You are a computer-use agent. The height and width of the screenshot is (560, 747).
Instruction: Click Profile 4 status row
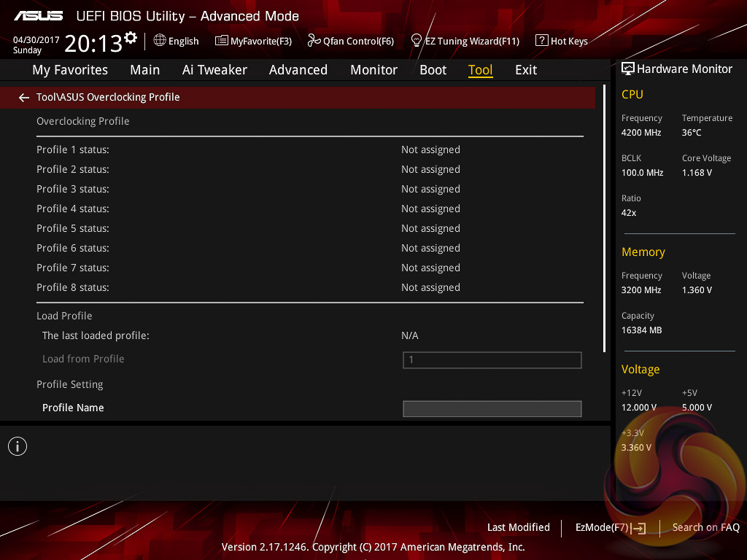309,209
